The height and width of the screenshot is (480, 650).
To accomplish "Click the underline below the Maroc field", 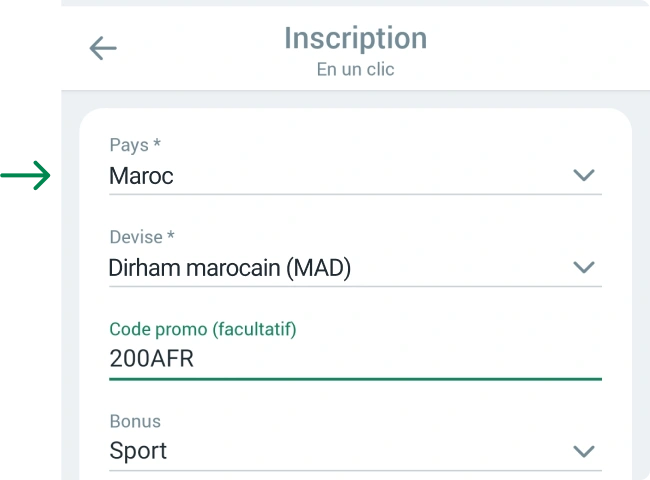I will pos(355,194).
